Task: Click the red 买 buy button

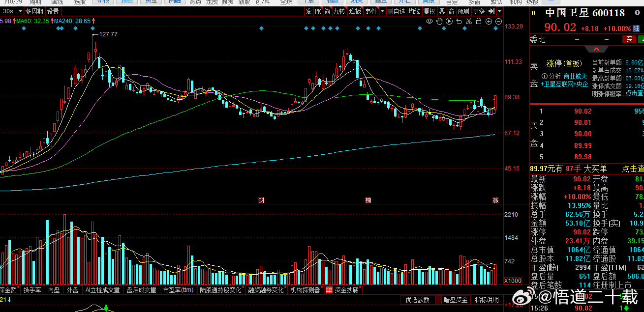Action: tap(629, 39)
